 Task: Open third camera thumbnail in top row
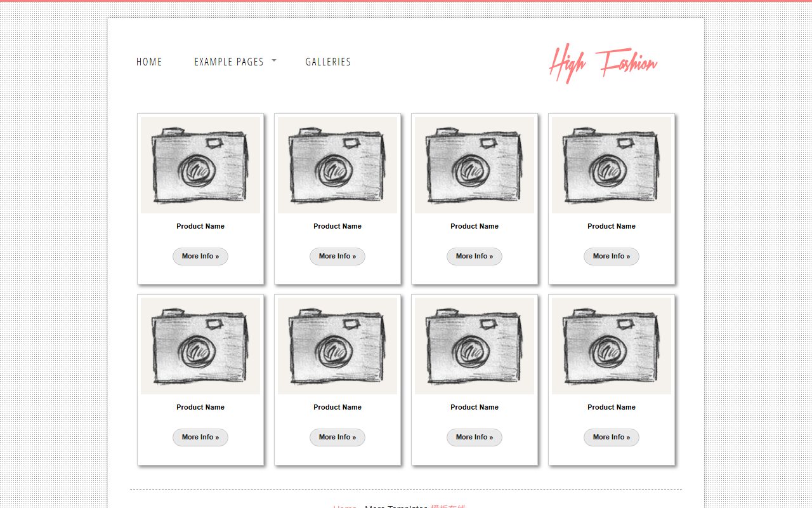[x=475, y=165]
